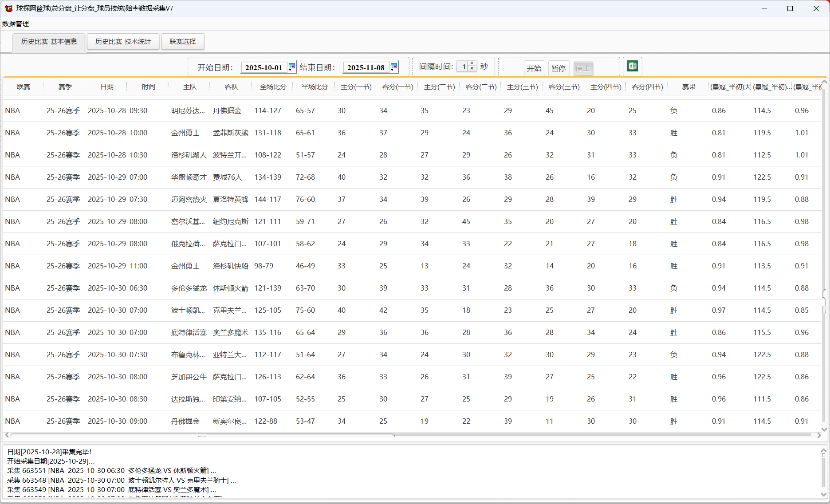Select the 洛杉矶快船 away team cell

[x=231, y=266]
